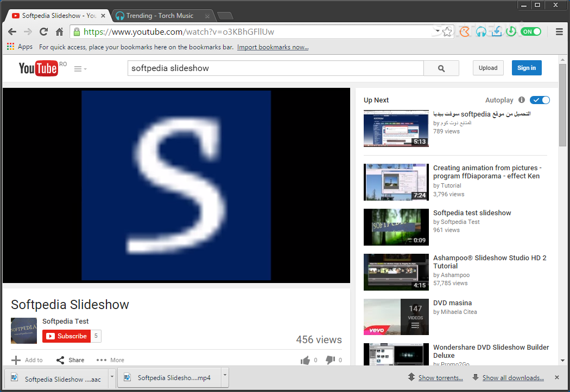Screen dimensions: 570x392
Task: Open Creating animation from pictures video
Action: 487,172
